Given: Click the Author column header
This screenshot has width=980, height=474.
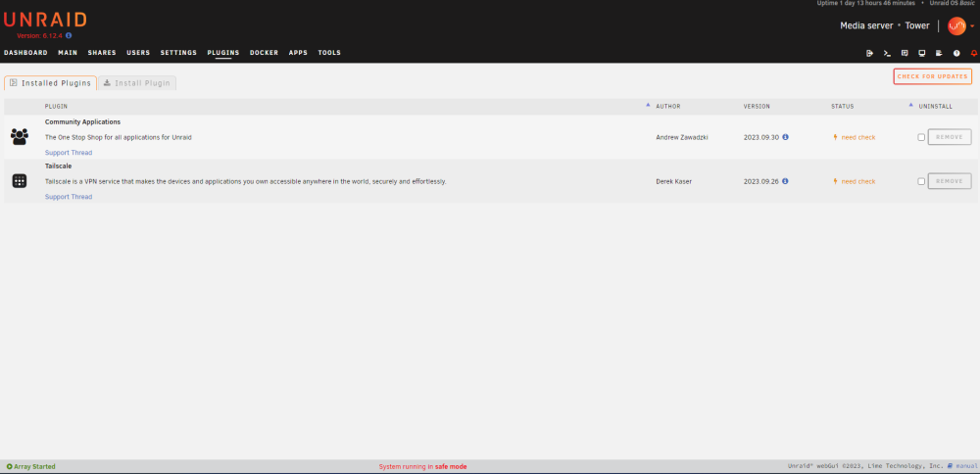Looking at the screenshot, I should point(668,106).
